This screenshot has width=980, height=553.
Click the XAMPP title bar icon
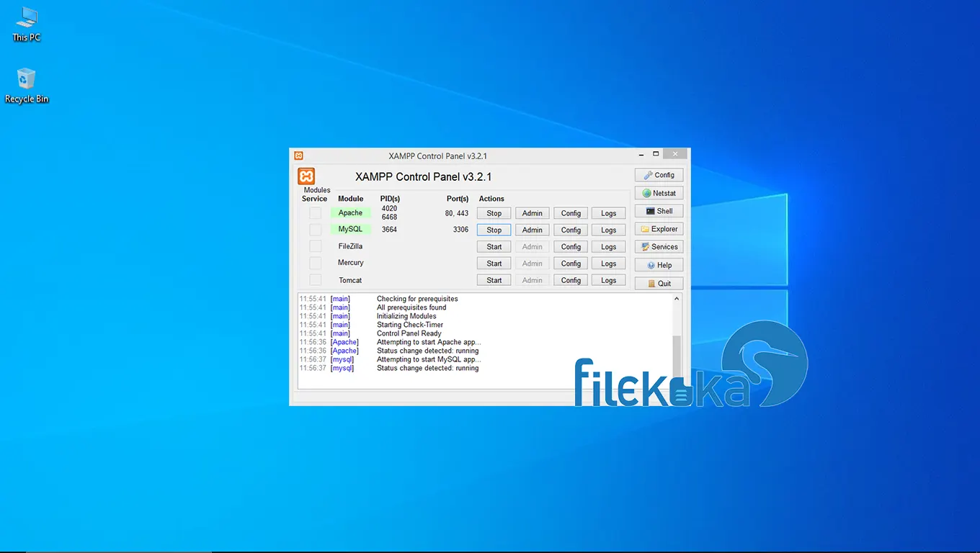pyautogui.click(x=298, y=156)
